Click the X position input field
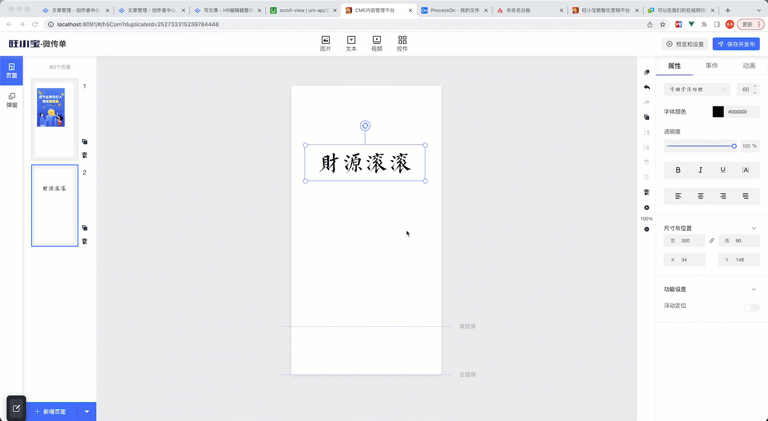 tap(685, 260)
